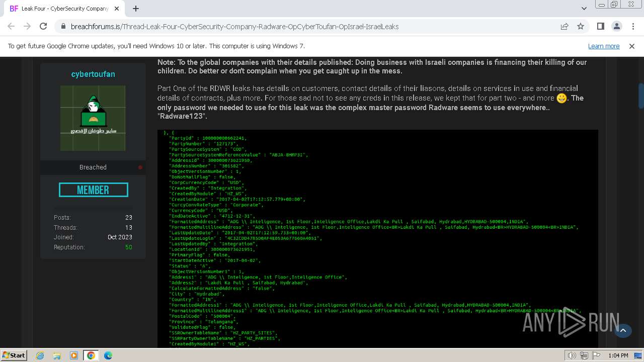Open Learn more link in update bar
Screen dimensions: 644x362
tap(604, 46)
